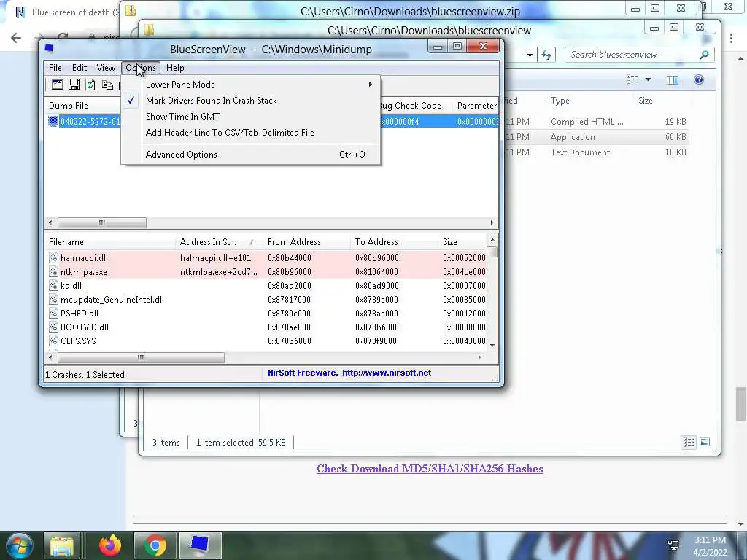Choose Advanced Options from the menu

[251, 155]
